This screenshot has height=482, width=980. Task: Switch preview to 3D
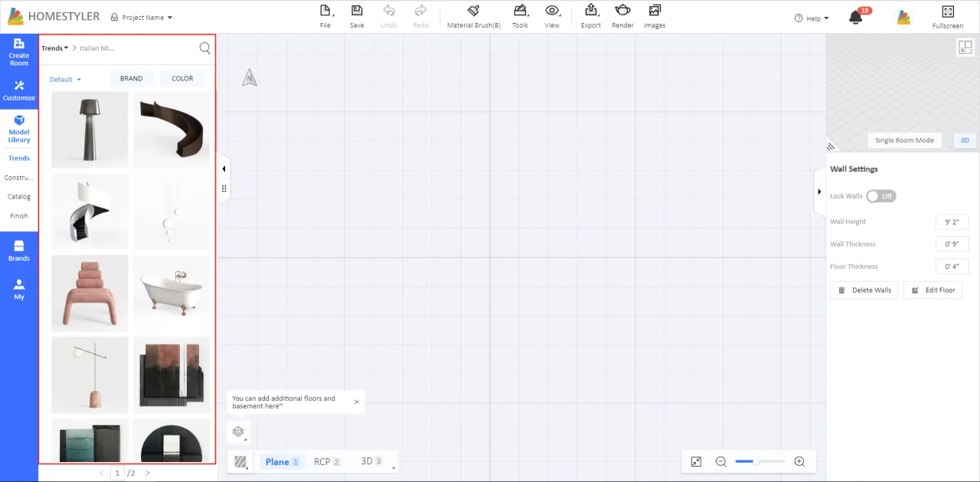965,140
